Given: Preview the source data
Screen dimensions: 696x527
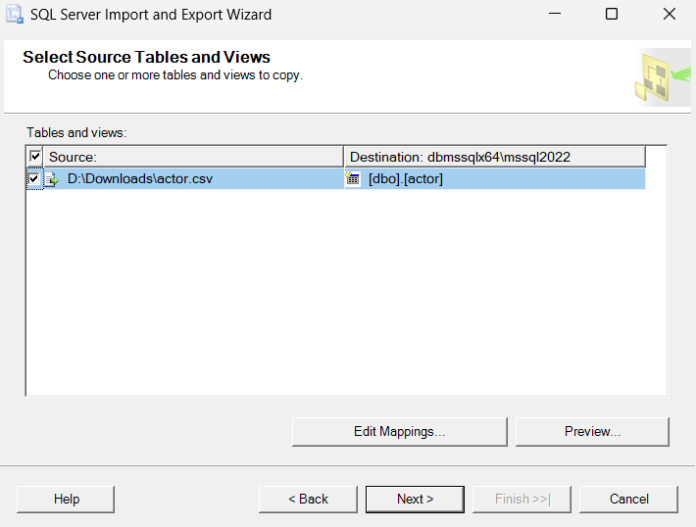Looking at the screenshot, I should click(x=592, y=432).
